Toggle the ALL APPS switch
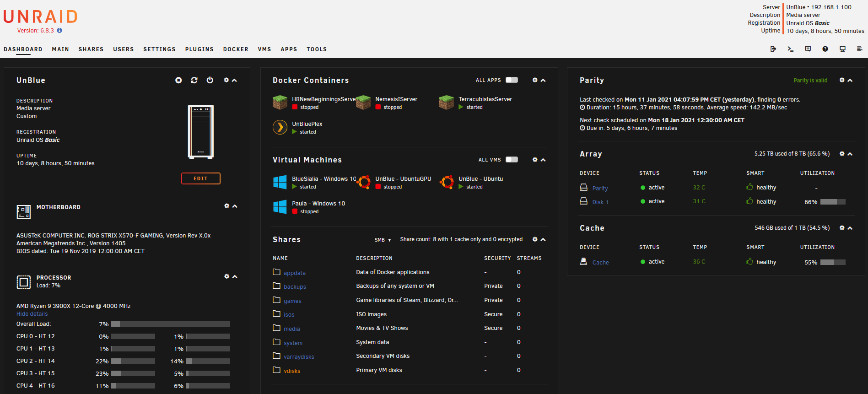The height and width of the screenshot is (394, 868). 512,80
